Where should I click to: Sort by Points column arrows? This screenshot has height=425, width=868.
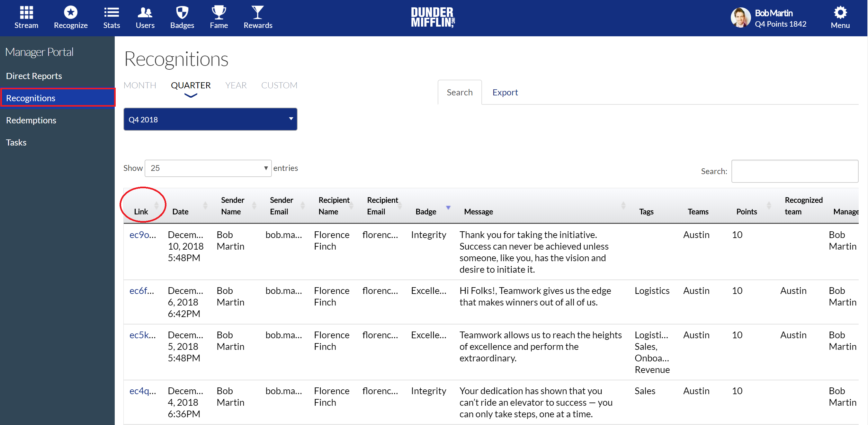[769, 205]
